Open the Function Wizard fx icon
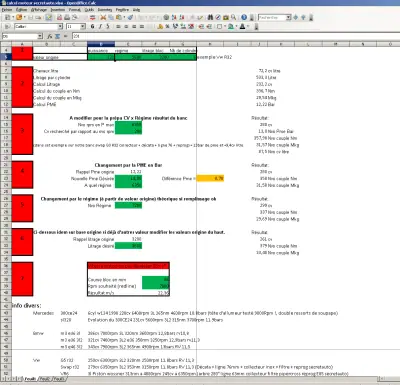Image resolution: width=400 pixels, height=385 pixels. 49,36
